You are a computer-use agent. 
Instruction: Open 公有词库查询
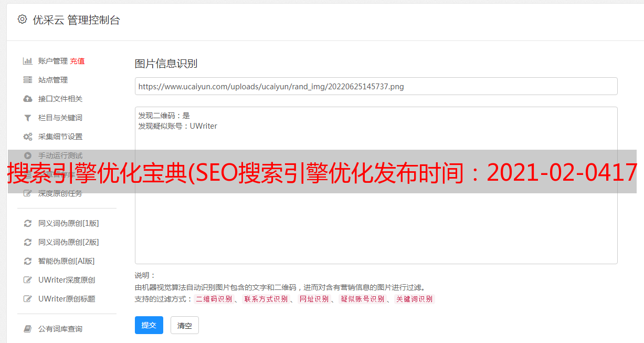click(x=60, y=329)
